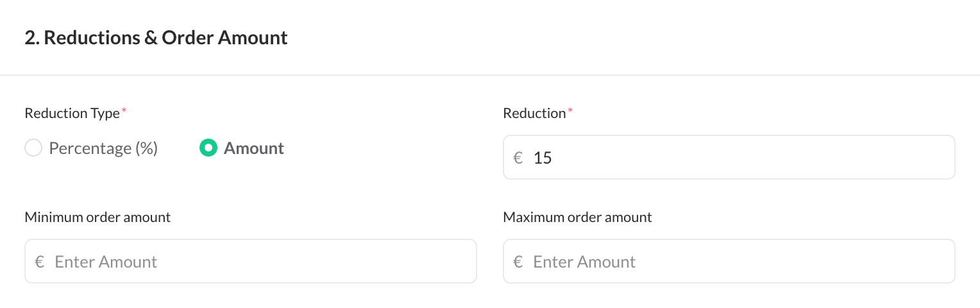Image resolution: width=980 pixels, height=308 pixels.
Task: Click the euro symbol in Minimum order field
Action: pos(40,262)
